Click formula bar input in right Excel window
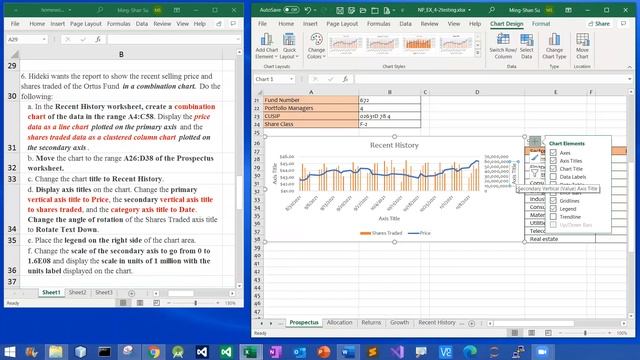Image resolution: width=640 pixels, height=360 pixels. [490, 79]
